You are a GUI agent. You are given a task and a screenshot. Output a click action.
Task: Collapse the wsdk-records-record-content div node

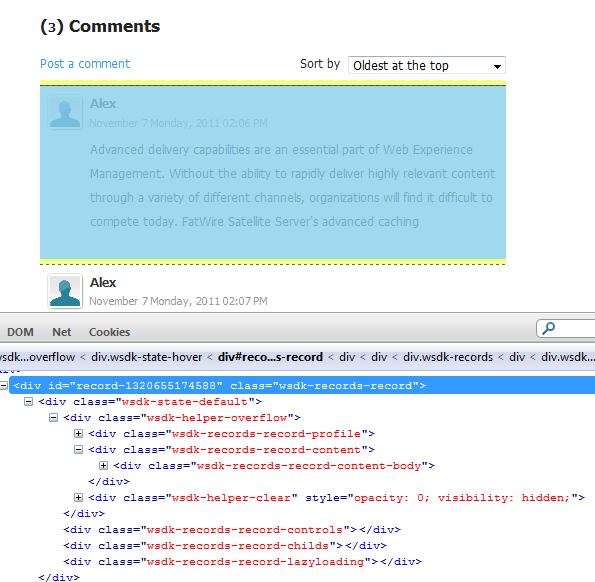coord(79,450)
